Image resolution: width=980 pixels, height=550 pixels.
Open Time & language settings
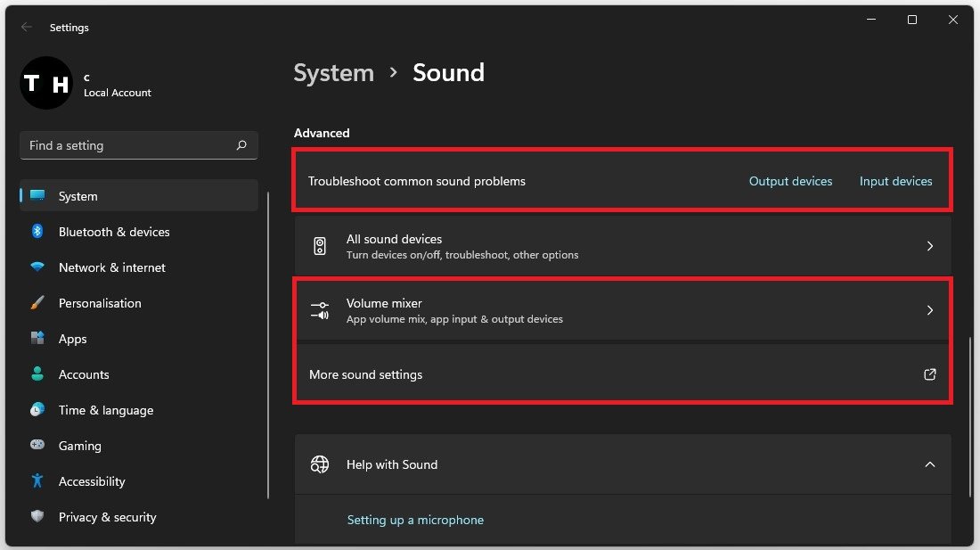[105, 410]
